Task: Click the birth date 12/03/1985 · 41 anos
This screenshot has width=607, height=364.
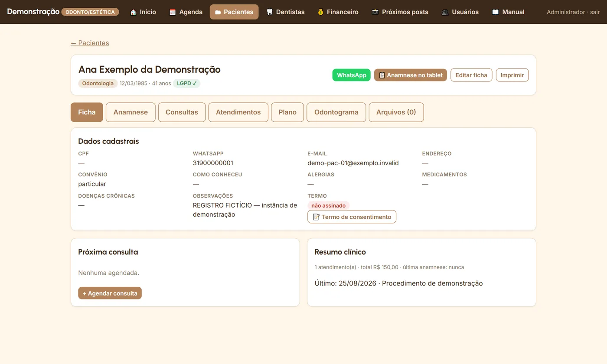Action: pos(145,83)
